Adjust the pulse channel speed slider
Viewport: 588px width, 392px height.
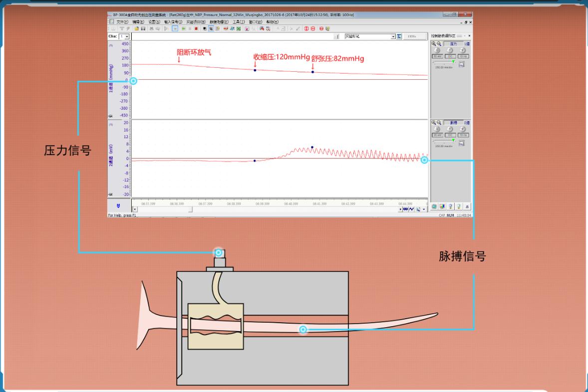[x=453, y=140]
